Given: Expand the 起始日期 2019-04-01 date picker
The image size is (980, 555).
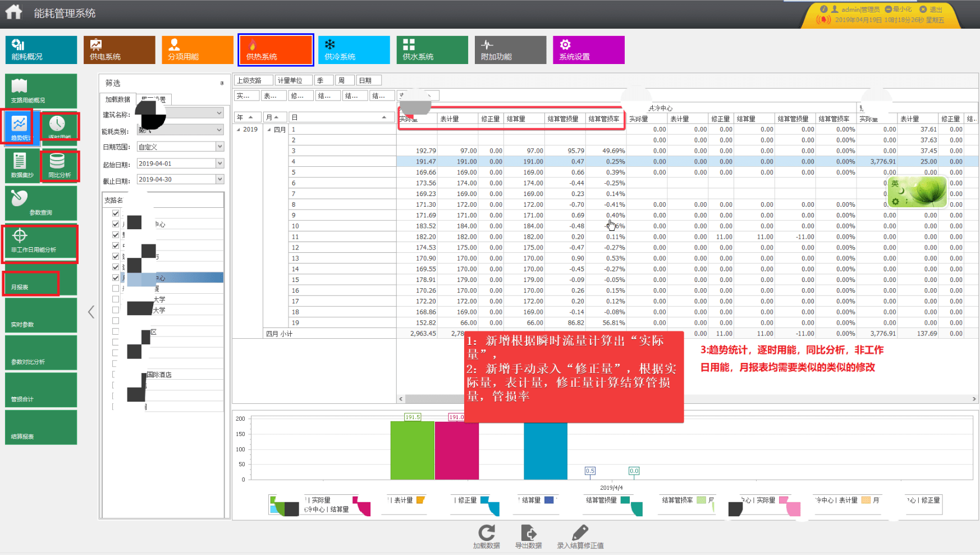Looking at the screenshot, I should 220,163.
